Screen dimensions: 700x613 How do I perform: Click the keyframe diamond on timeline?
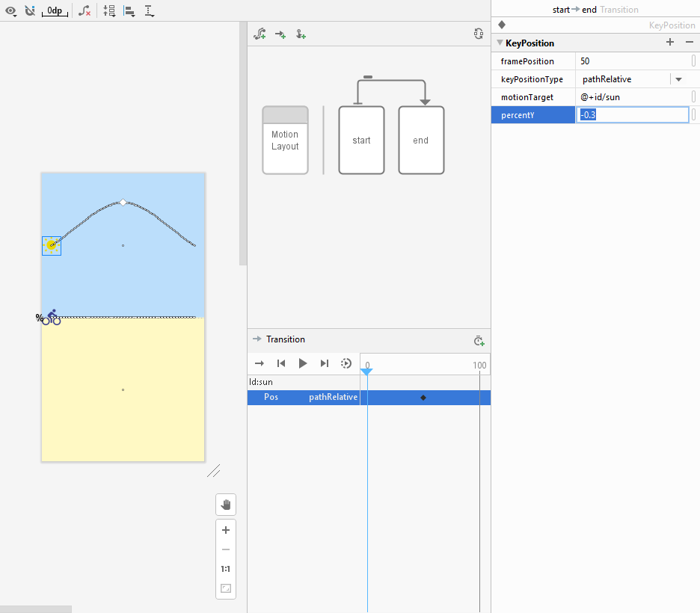pos(423,398)
